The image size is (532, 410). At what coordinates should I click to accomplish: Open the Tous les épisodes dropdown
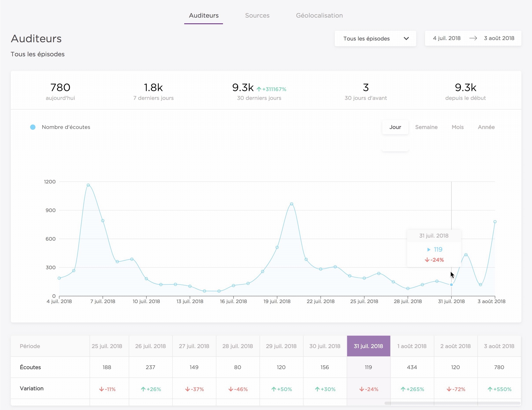point(375,38)
